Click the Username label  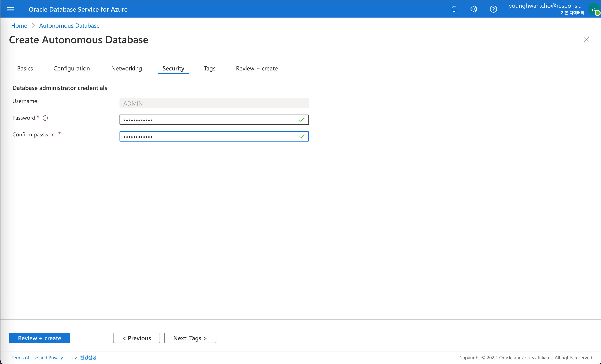pyautogui.click(x=25, y=101)
